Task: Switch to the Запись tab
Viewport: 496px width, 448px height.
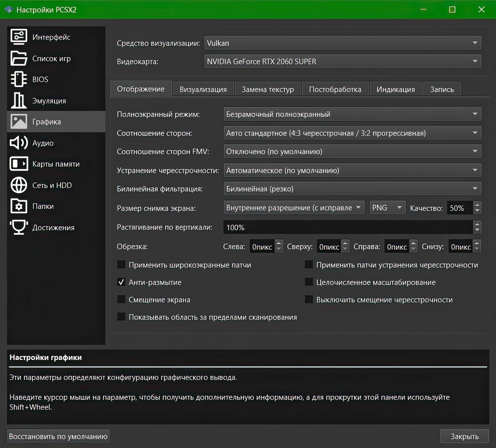Action: [442, 89]
